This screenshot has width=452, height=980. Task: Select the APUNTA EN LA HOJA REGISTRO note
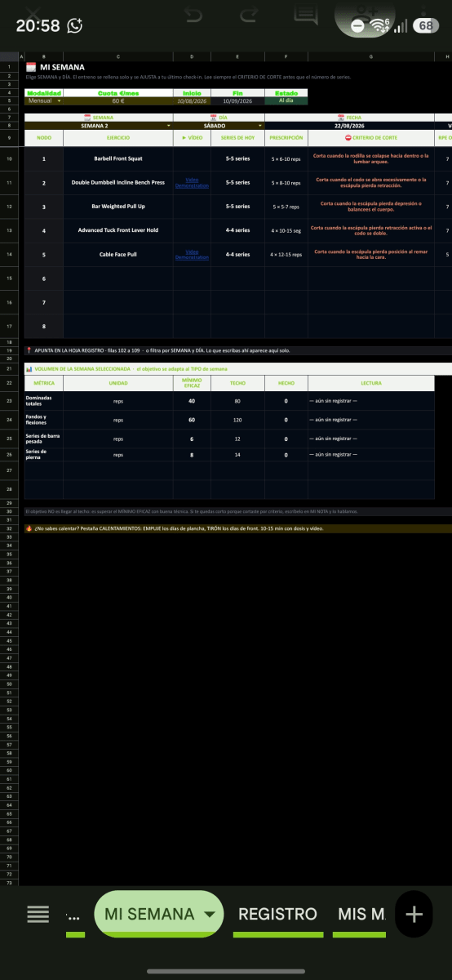[x=237, y=350]
